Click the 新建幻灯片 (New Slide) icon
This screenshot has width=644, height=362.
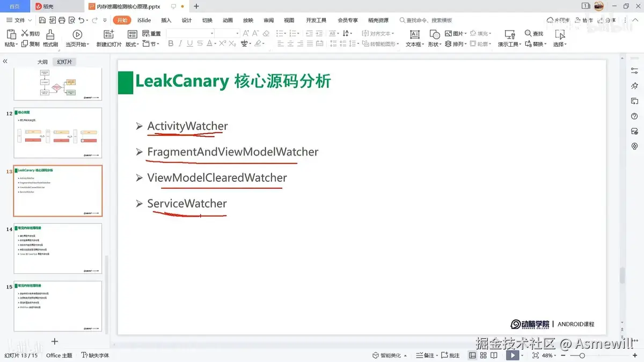click(109, 34)
